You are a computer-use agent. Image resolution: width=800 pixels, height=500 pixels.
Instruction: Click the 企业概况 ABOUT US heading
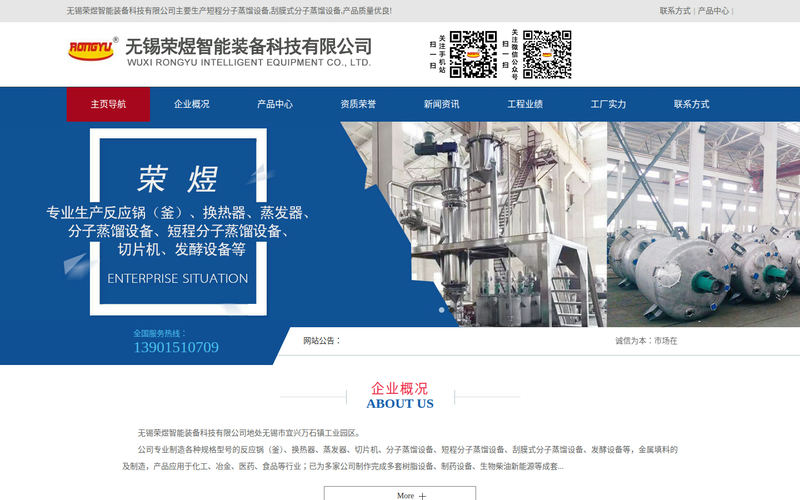click(400, 396)
